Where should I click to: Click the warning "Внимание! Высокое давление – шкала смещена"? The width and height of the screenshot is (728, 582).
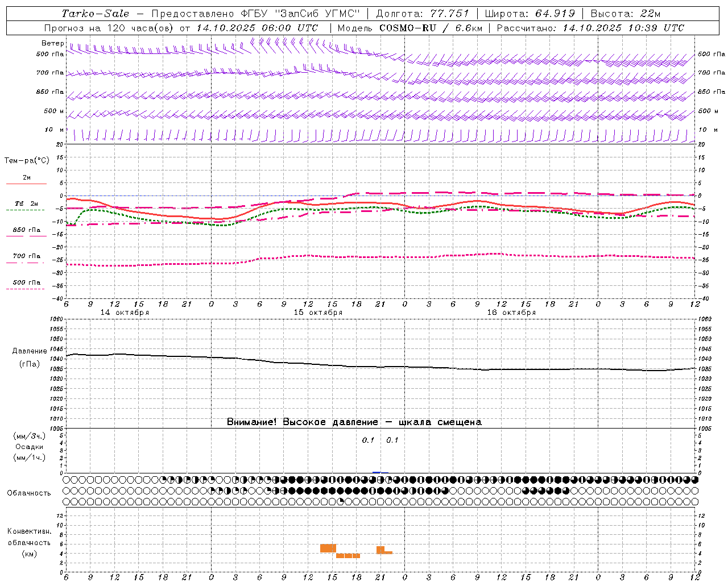pos(354,422)
